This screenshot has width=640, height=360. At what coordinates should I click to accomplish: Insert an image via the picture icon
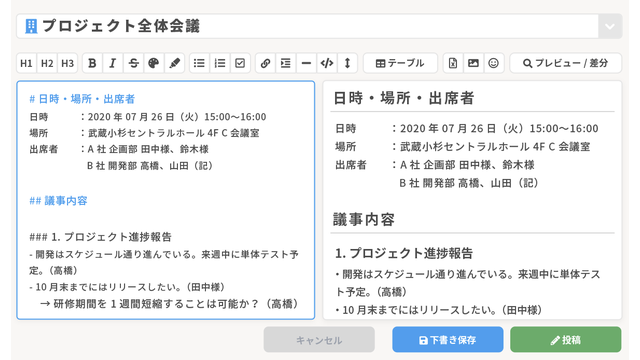pos(473,63)
